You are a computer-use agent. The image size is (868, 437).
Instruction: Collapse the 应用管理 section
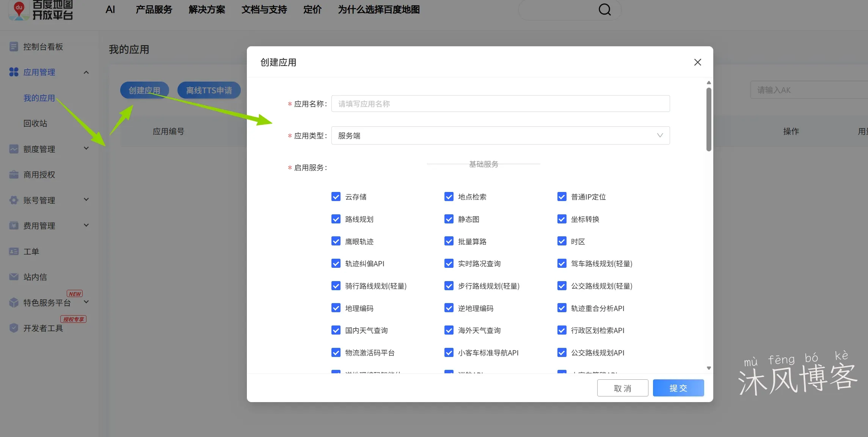[86, 72]
